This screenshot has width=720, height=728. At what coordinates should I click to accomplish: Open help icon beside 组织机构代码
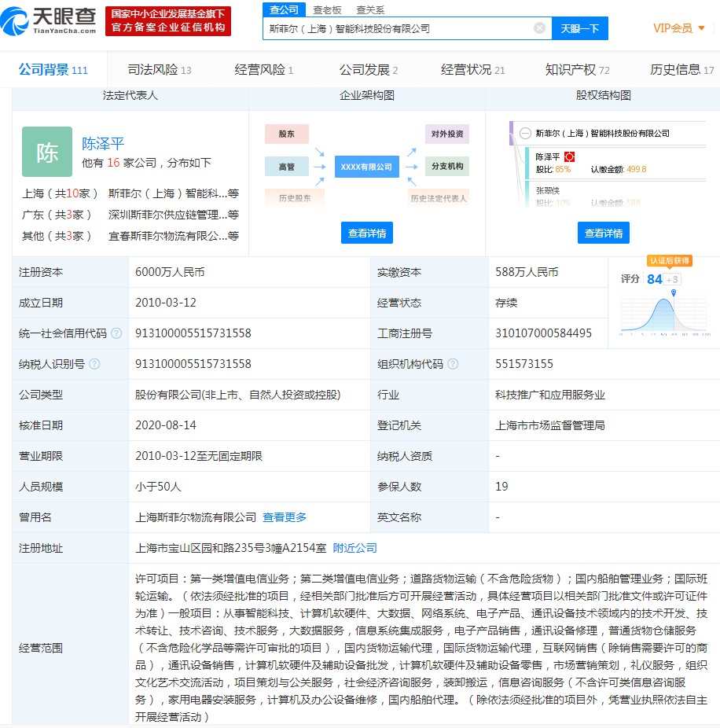(x=453, y=364)
